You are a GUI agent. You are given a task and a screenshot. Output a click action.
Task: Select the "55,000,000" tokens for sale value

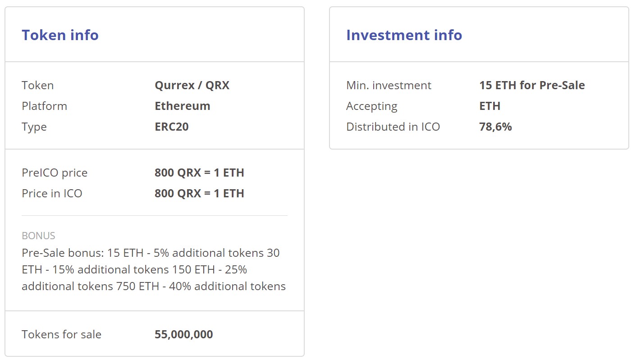[183, 334]
